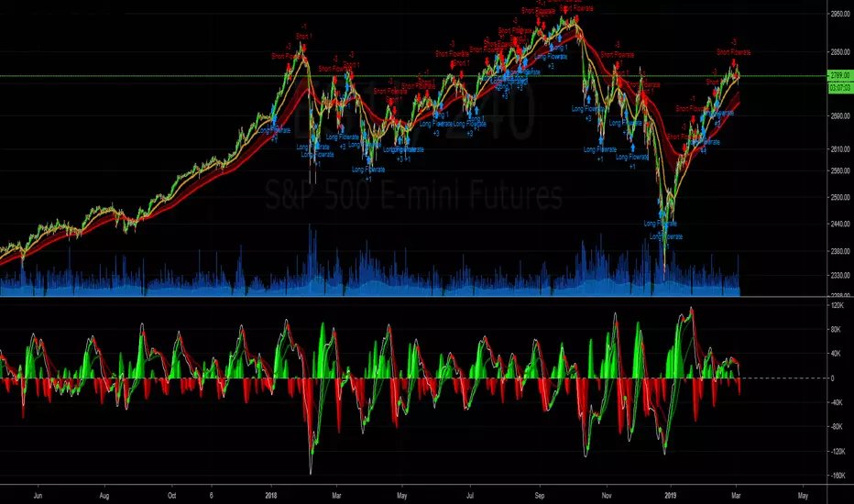Click the 2850.00 price axis label
The width and height of the screenshot is (854, 504).
(840, 52)
